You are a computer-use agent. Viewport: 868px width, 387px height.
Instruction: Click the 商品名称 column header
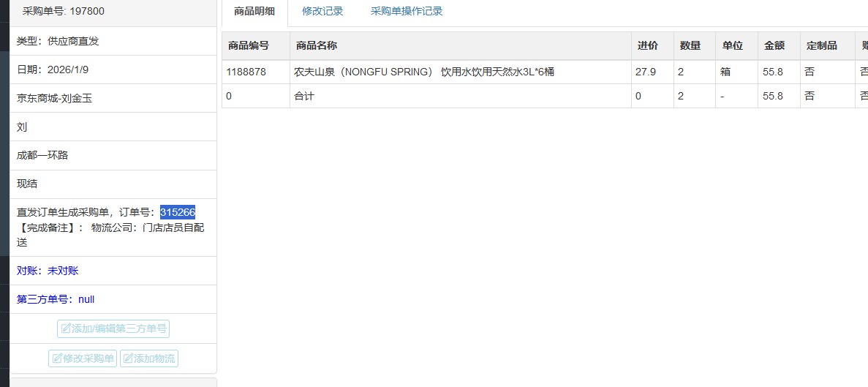(x=317, y=45)
